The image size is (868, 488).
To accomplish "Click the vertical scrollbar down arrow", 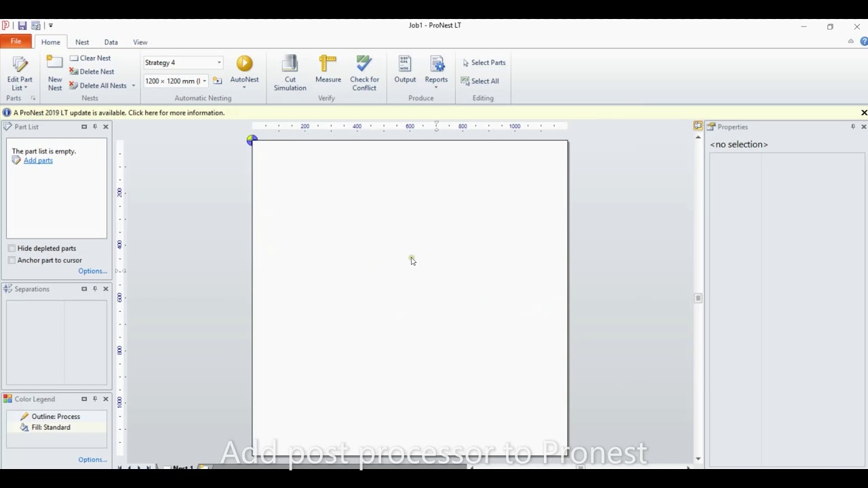I will coord(698,459).
